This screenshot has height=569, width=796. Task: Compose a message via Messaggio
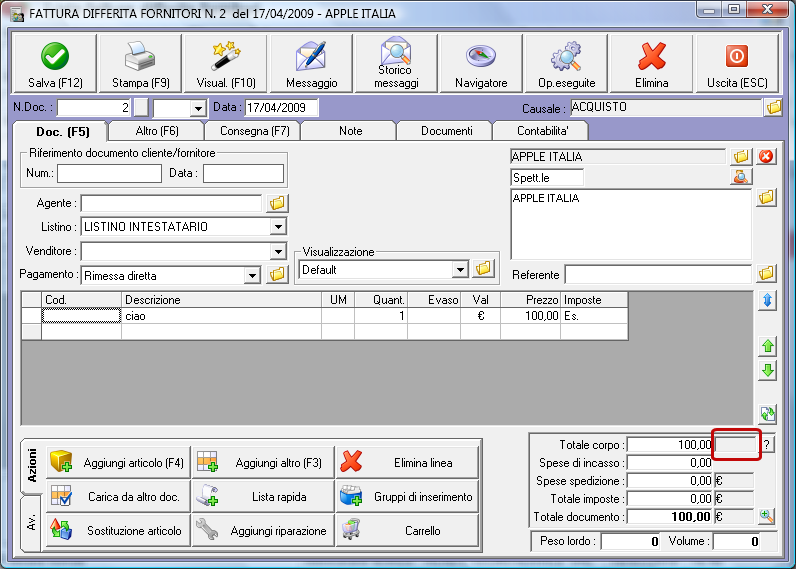[311, 64]
